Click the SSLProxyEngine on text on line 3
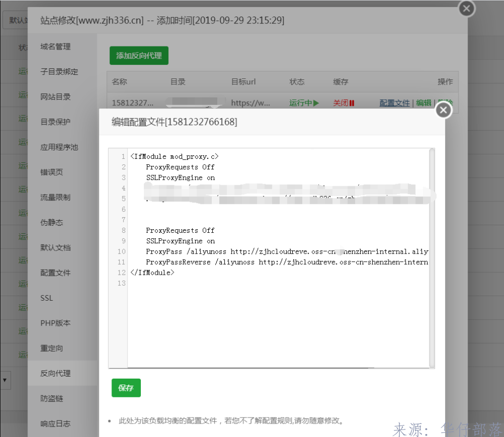 click(x=180, y=178)
